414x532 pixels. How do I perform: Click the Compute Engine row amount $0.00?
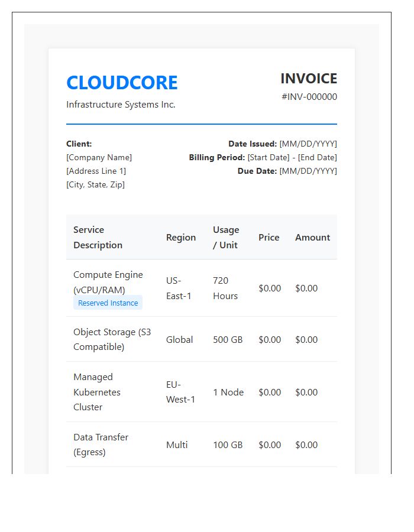click(x=306, y=288)
